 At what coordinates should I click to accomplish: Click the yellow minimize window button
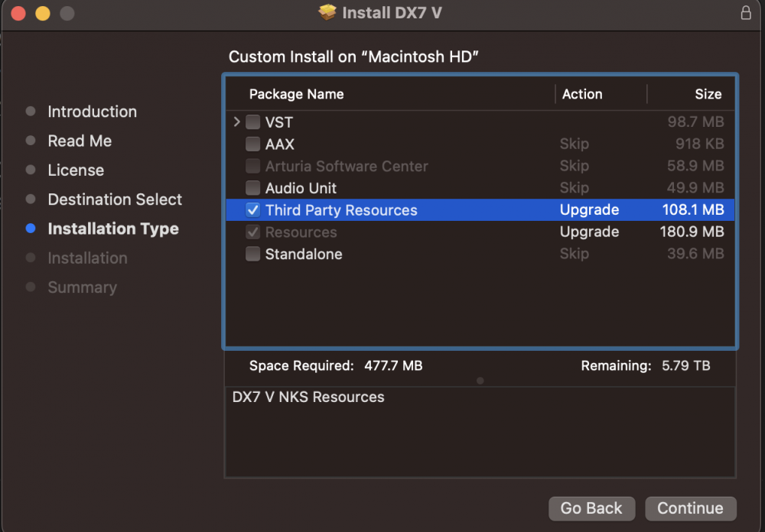pyautogui.click(x=43, y=14)
